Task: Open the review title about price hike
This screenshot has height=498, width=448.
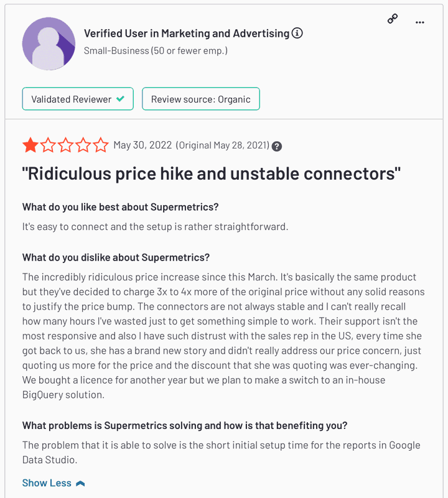Action: [x=210, y=173]
